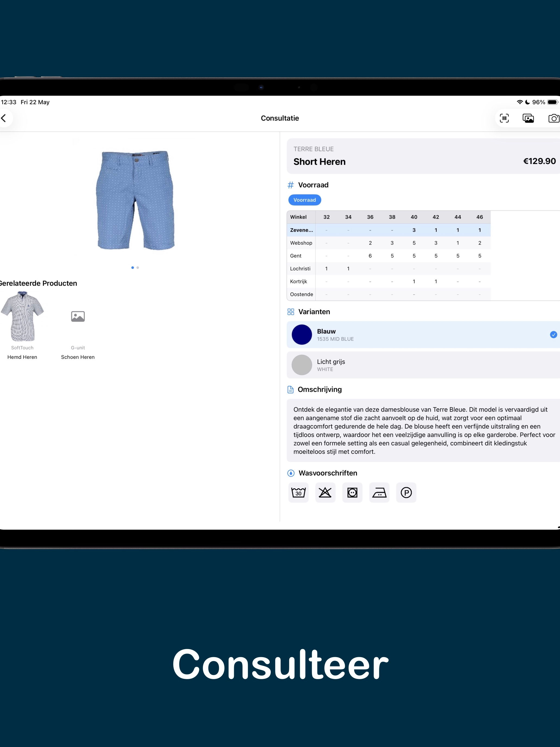
Task: Click the Lochristi row label
Action: point(300,268)
